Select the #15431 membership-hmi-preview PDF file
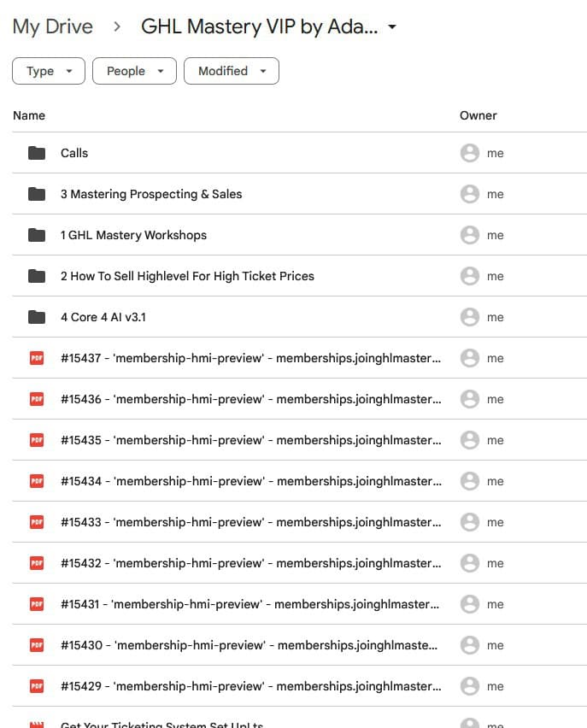Screen dimensions: 587x728 click(250, 604)
